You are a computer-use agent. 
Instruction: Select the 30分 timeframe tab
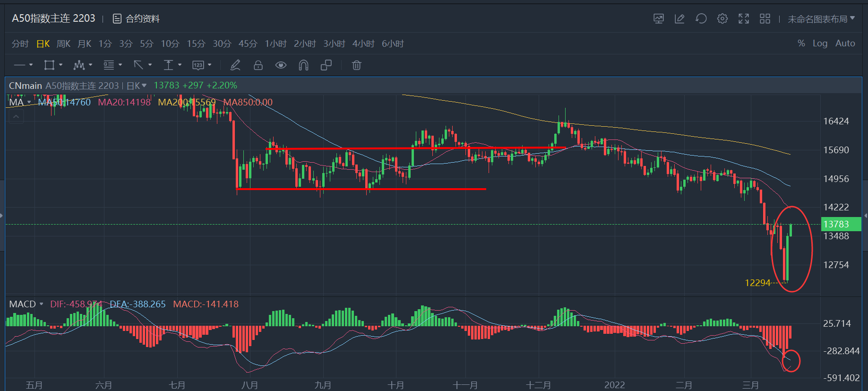click(x=222, y=44)
